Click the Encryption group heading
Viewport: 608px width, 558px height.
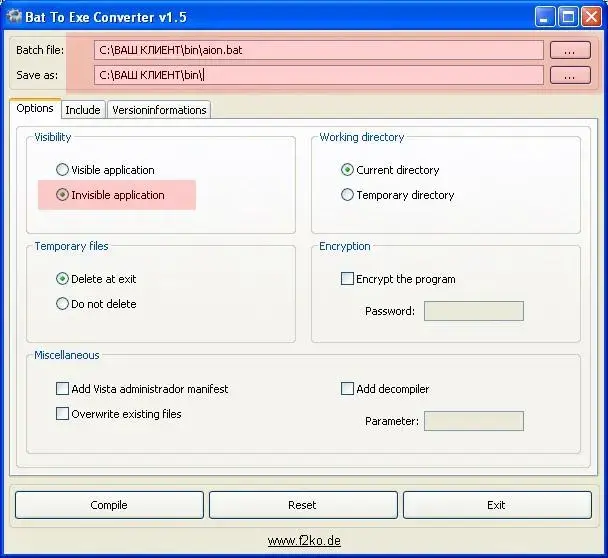345,246
